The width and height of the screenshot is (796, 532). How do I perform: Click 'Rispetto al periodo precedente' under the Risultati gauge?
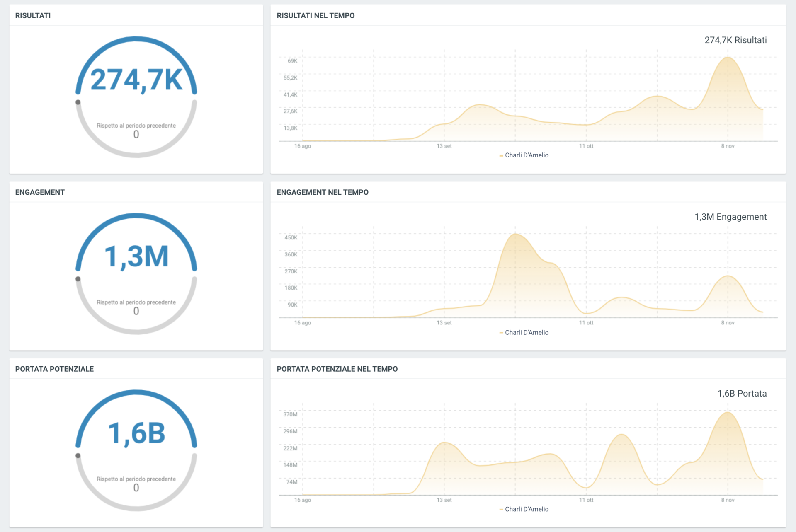136,126
